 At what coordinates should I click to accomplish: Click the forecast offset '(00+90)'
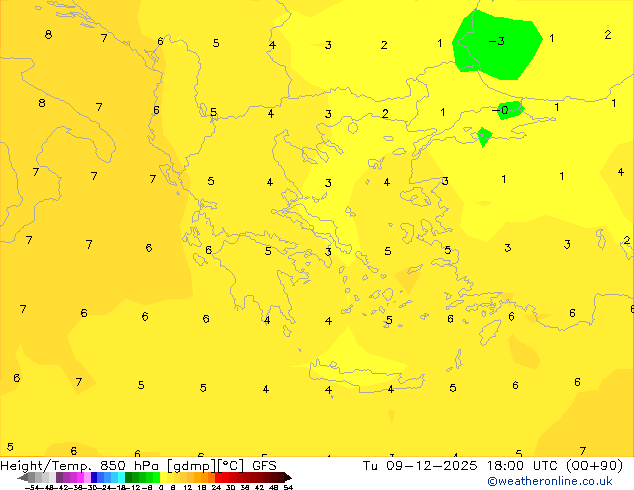tap(594, 466)
